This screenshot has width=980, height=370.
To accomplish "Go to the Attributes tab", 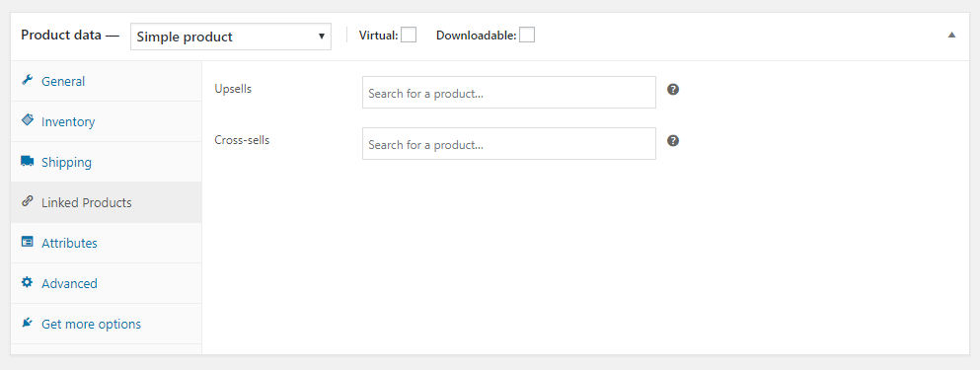I will coord(107,243).
